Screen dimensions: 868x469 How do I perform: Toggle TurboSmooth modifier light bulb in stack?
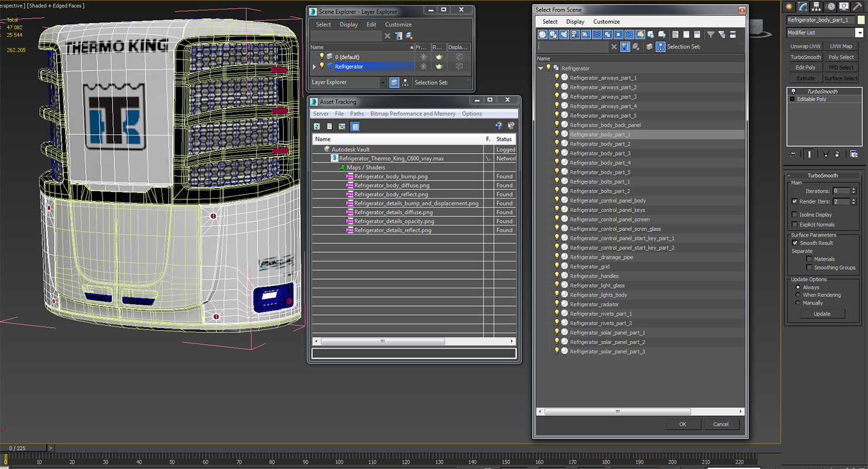coord(794,91)
